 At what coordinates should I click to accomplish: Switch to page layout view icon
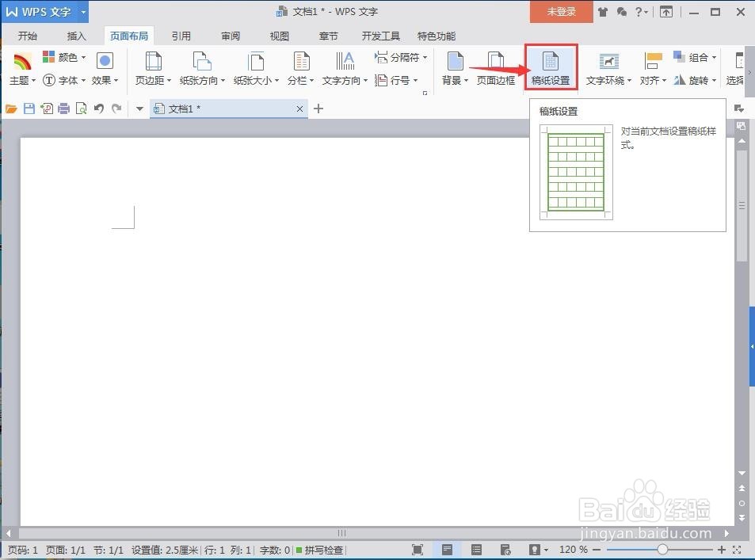[x=447, y=550]
